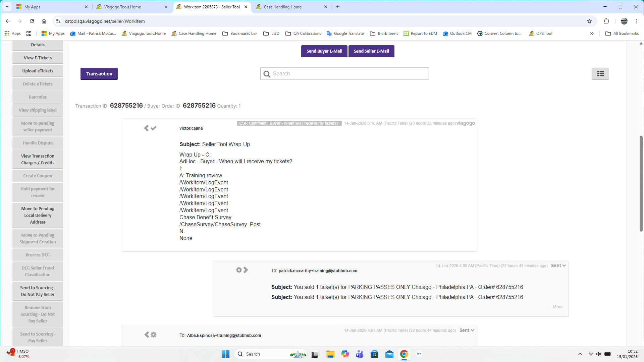Click Send Buyer E-Mail button
This screenshot has height=362, width=644.
click(x=324, y=51)
